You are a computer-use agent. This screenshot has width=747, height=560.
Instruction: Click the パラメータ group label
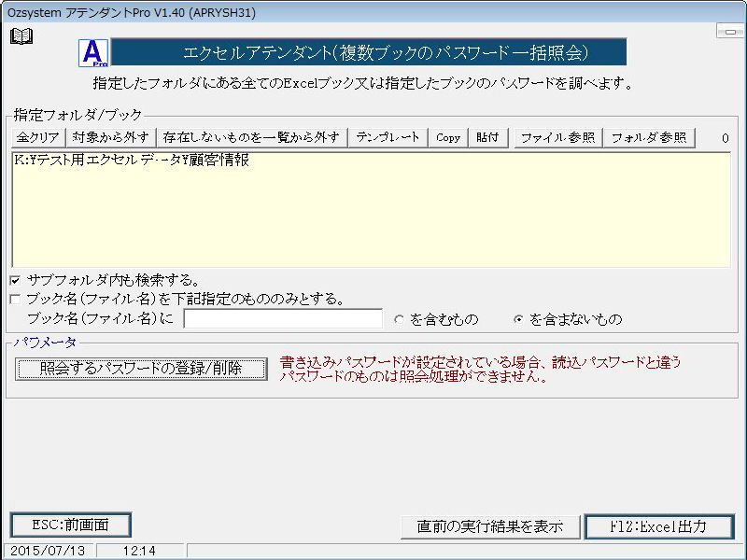click(45, 343)
